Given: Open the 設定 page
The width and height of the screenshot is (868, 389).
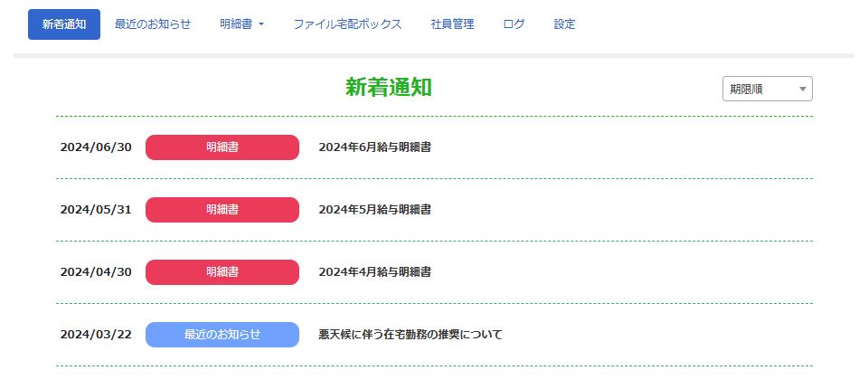Looking at the screenshot, I should pos(564,24).
